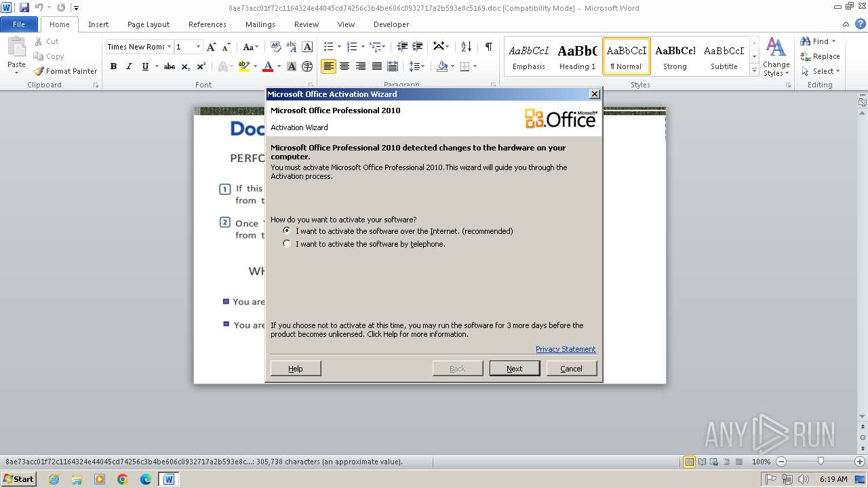The width and height of the screenshot is (868, 488).
Task: Select activate over the Internet option
Action: pos(287,230)
